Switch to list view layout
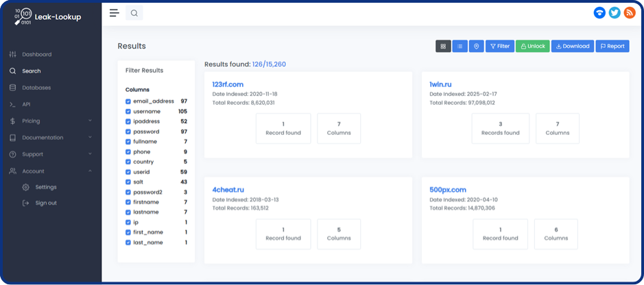 [460, 46]
